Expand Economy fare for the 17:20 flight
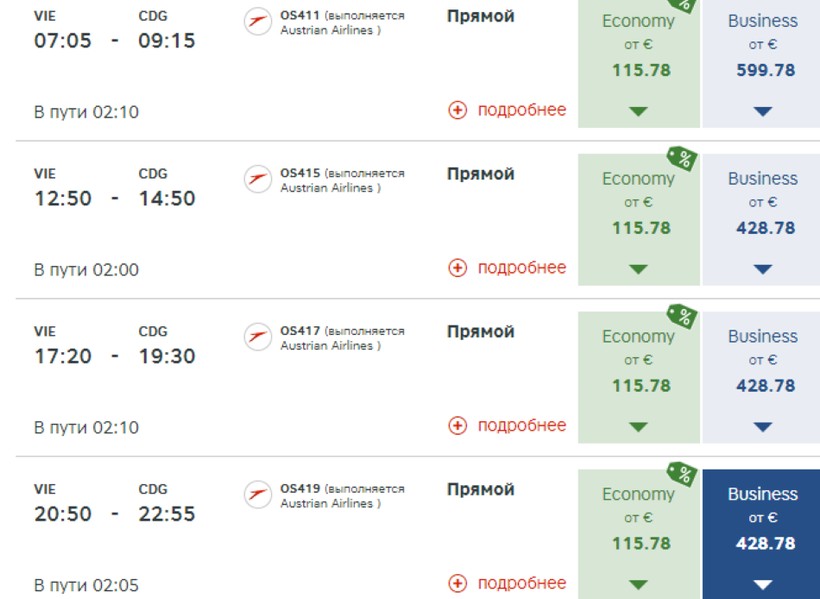Screen dimensions: 820x599 coord(639,427)
